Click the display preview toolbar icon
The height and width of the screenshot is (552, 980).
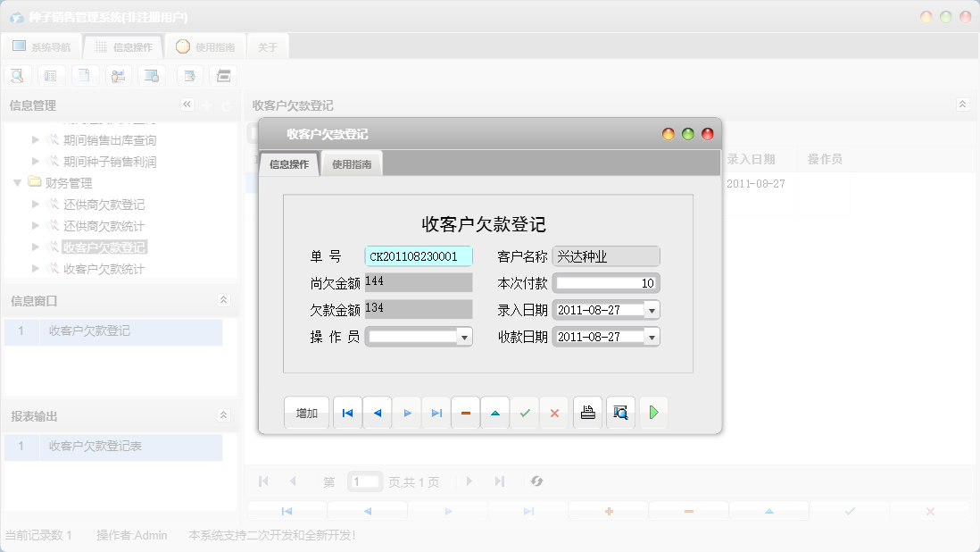pos(152,75)
